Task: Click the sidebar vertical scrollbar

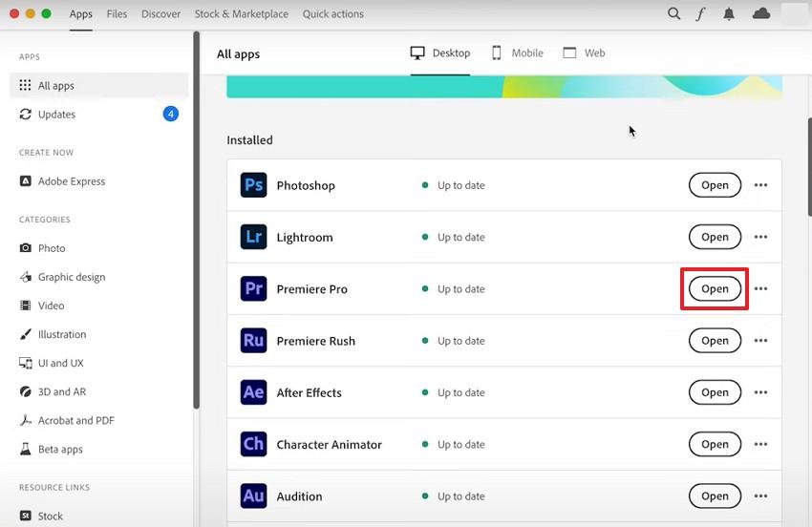Action: coord(196,220)
